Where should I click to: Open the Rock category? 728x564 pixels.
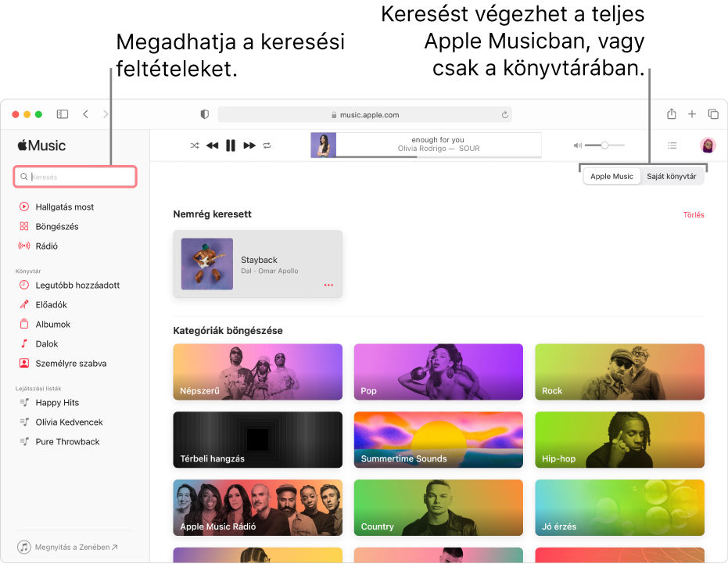pos(619,372)
